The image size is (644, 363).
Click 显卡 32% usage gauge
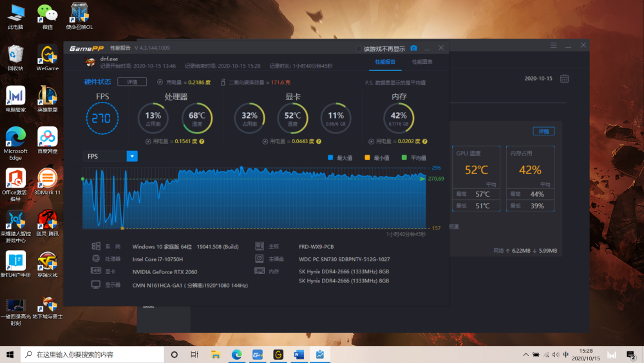(249, 119)
